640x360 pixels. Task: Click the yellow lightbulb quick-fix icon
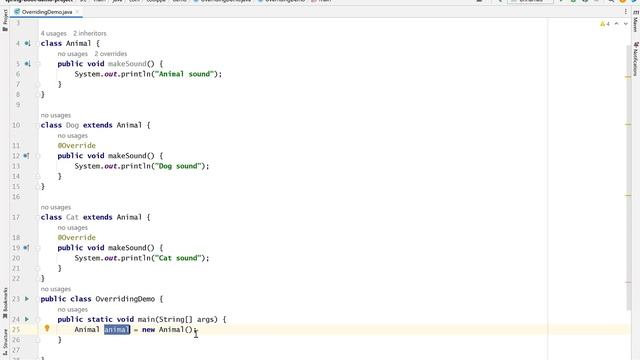(47, 328)
